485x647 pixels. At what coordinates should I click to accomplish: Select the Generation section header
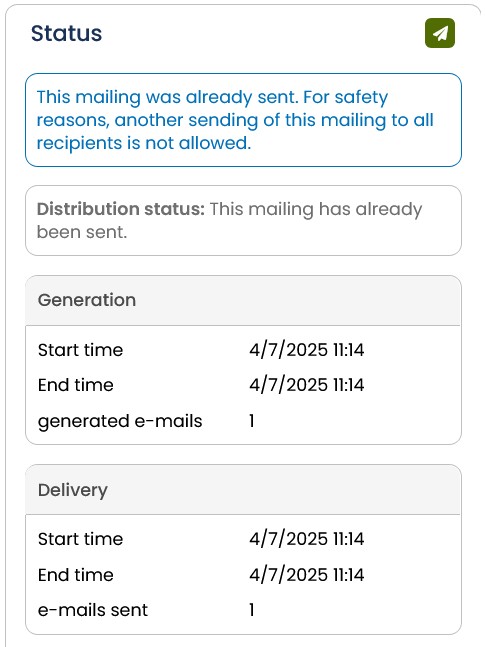click(x=243, y=300)
